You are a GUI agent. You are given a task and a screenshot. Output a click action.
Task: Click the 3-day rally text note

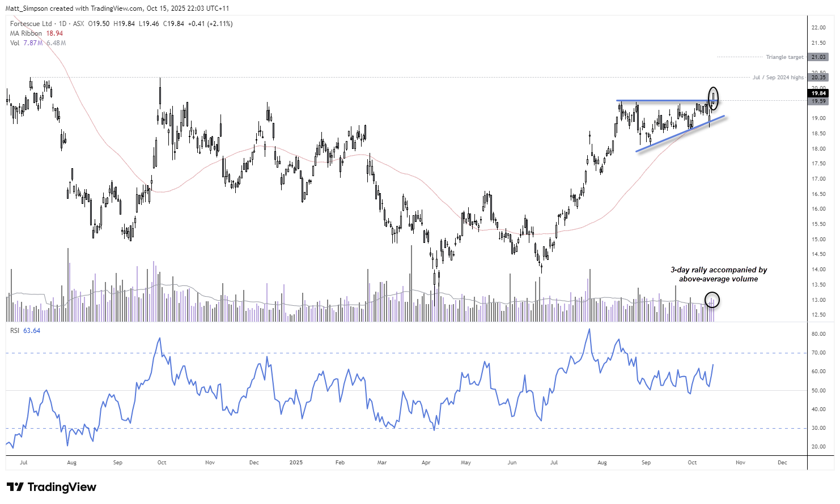click(x=719, y=275)
